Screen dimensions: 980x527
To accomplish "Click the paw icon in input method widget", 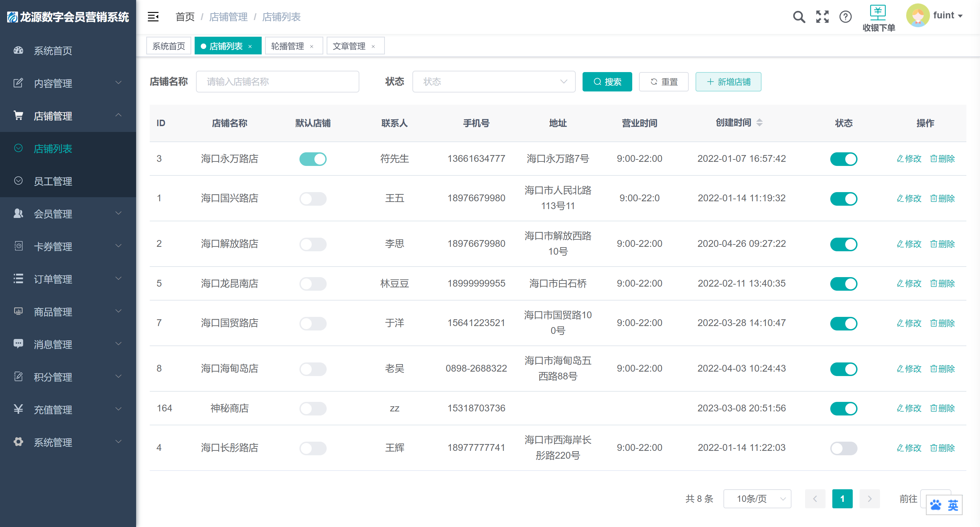I will pos(935,505).
